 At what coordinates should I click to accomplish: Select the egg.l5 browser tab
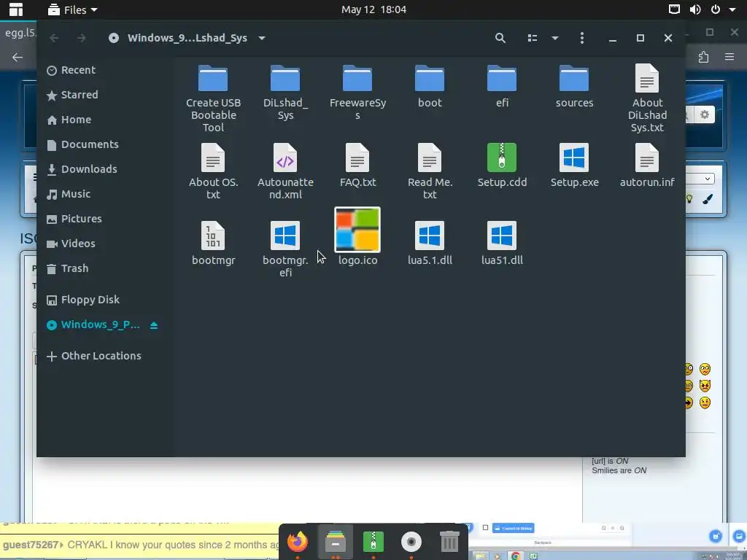(x=20, y=33)
